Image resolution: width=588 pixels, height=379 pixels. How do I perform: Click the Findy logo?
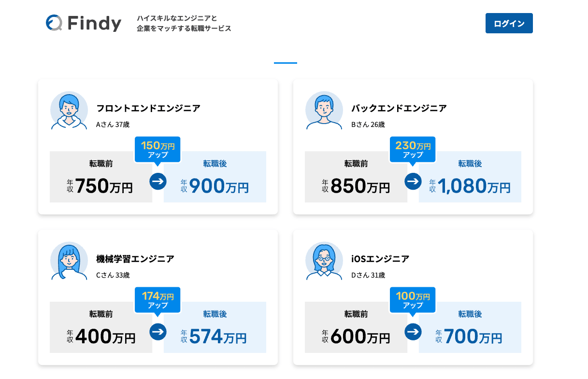(84, 23)
